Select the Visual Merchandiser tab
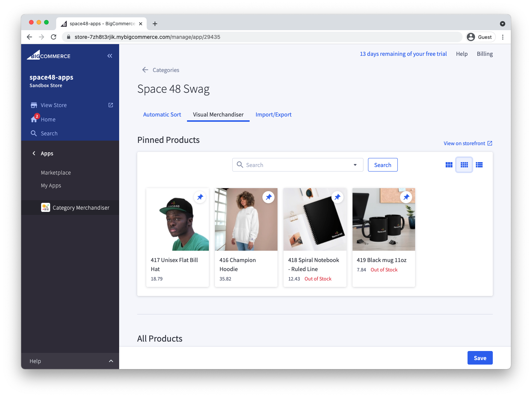532x397 pixels. [x=218, y=115]
